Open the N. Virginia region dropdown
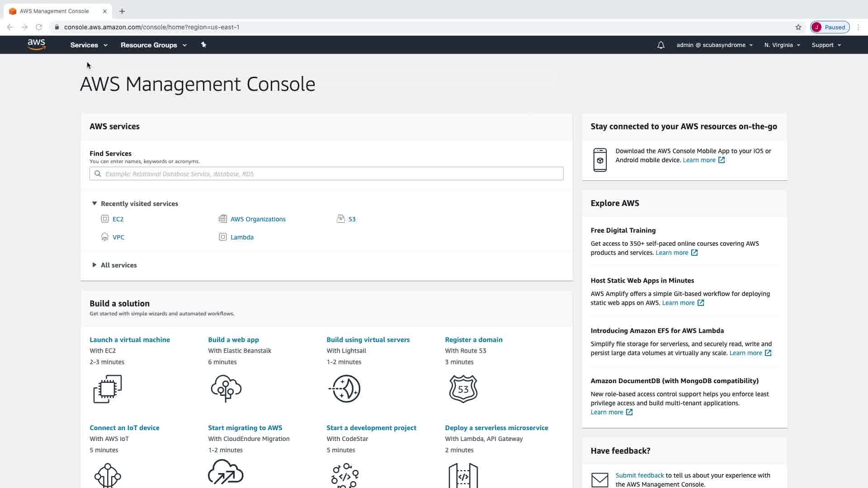This screenshot has width=868, height=488. click(x=782, y=45)
